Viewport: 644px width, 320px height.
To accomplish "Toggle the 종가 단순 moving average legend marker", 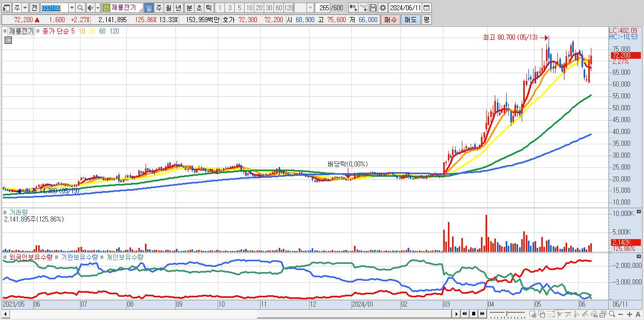I will [39, 31].
